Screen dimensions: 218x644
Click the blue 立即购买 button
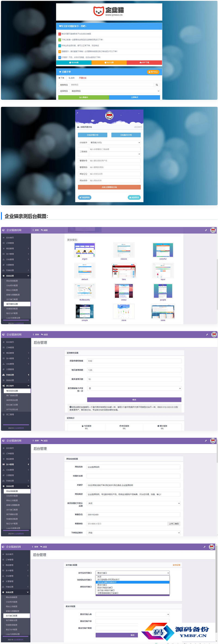point(134,97)
